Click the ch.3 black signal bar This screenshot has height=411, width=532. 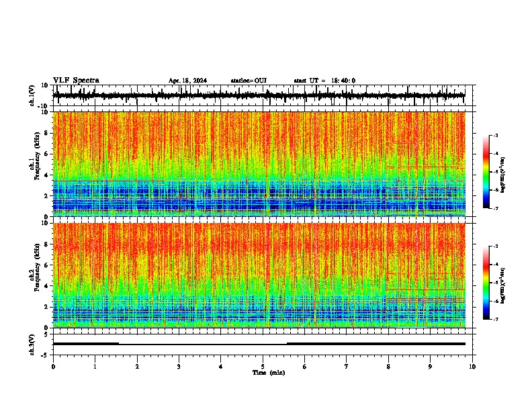click(259, 344)
